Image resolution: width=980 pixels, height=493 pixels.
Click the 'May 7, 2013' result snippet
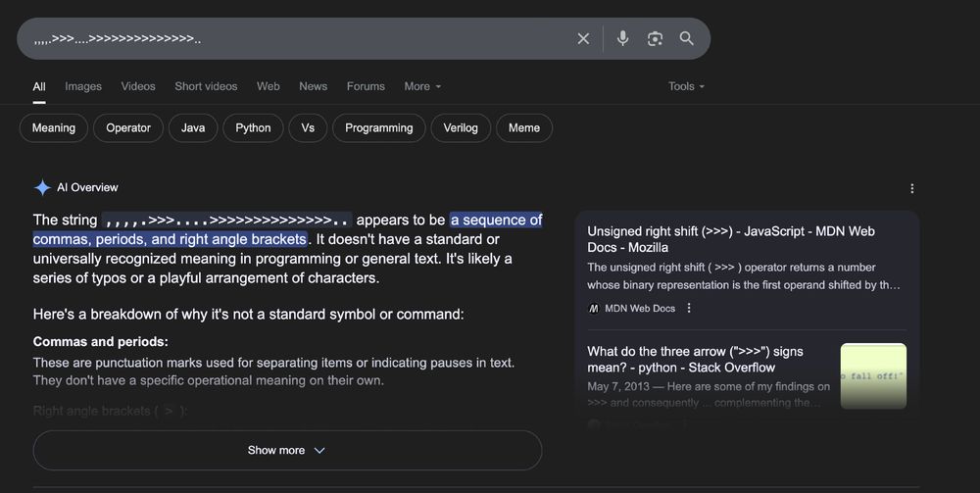tap(709, 394)
